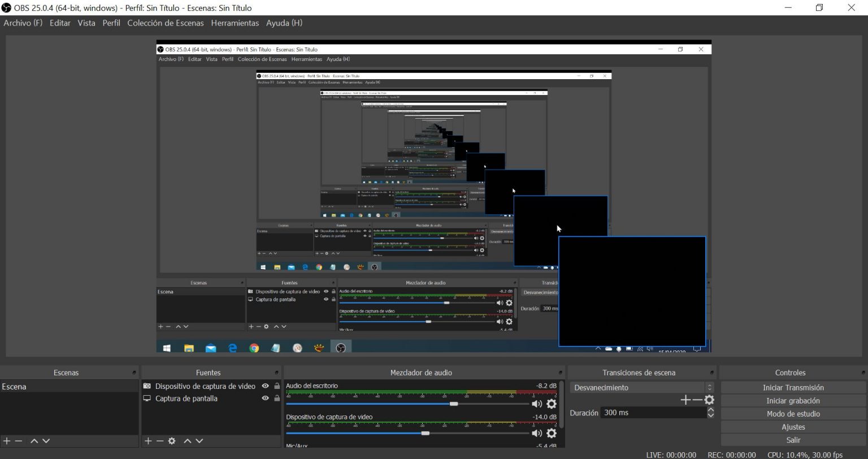Viewport: 868px width, 459px height.
Task: Click the Salir button
Action: pos(793,440)
